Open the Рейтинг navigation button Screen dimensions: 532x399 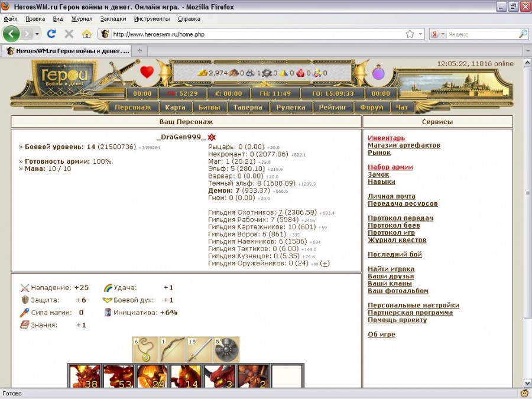(x=332, y=107)
